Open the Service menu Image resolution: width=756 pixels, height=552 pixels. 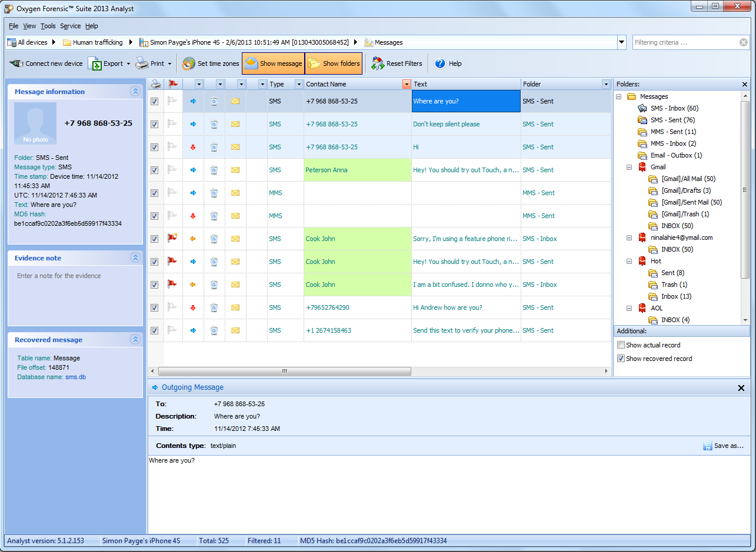pos(70,26)
